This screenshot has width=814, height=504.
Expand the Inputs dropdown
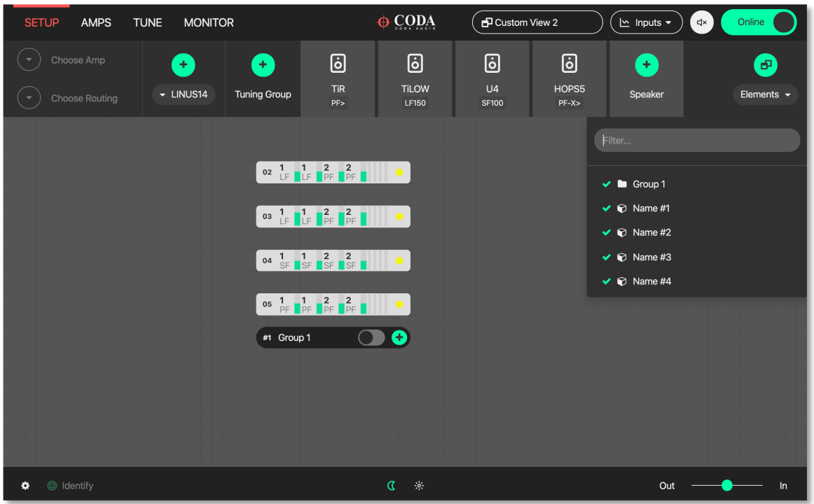click(x=646, y=22)
